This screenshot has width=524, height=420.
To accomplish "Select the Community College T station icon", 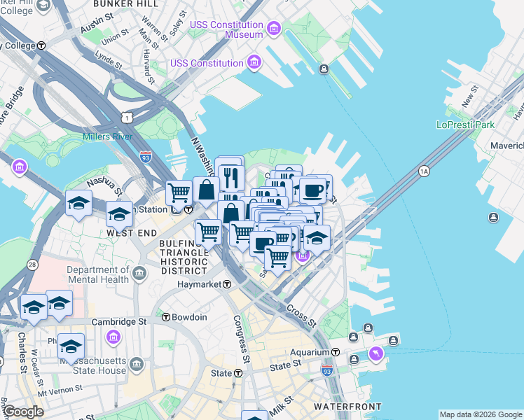I will coord(41,45).
